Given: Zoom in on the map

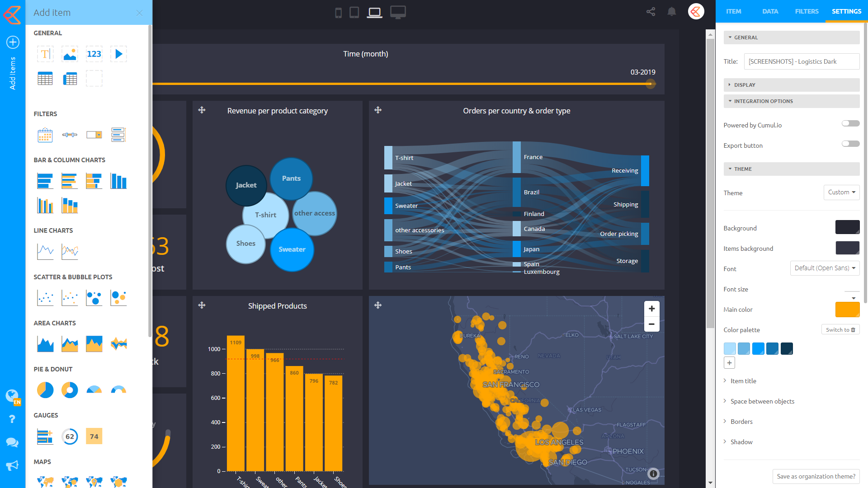Looking at the screenshot, I should pos(651,309).
